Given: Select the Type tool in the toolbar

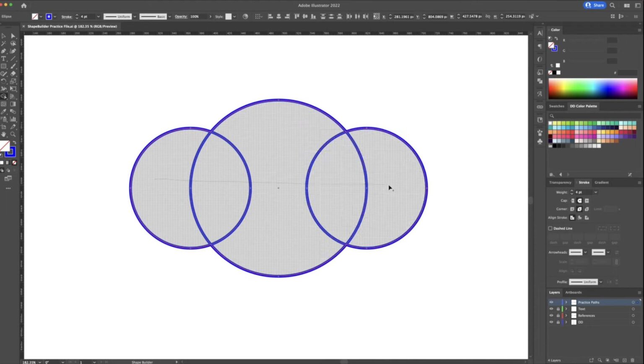Looking at the screenshot, I should click(4, 58).
